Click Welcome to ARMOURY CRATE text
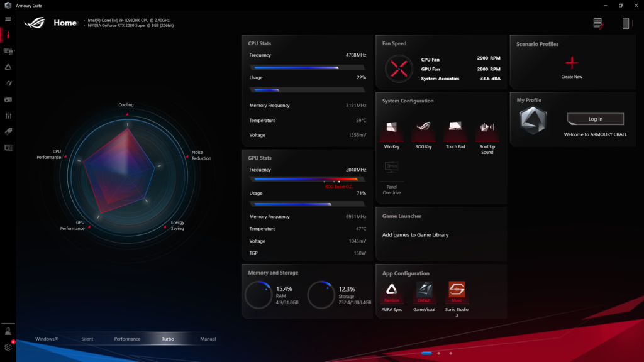Image resolution: width=644 pixels, height=362 pixels. tap(595, 134)
